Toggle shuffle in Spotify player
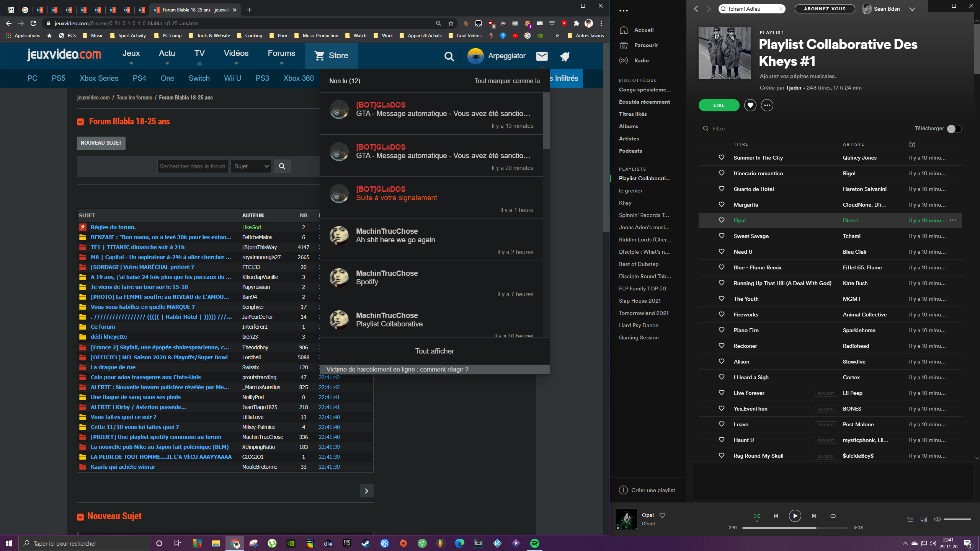Viewport: 980px width, 551px height. (x=757, y=516)
